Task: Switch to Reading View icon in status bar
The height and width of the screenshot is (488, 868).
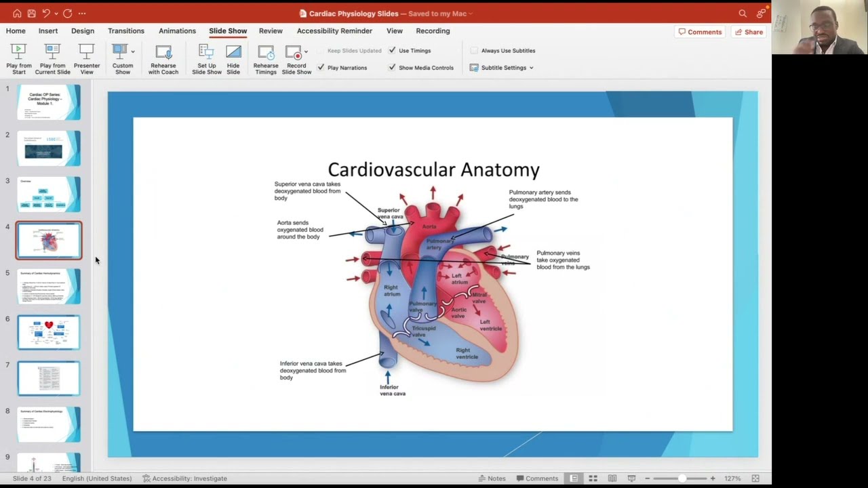Action: click(x=612, y=479)
